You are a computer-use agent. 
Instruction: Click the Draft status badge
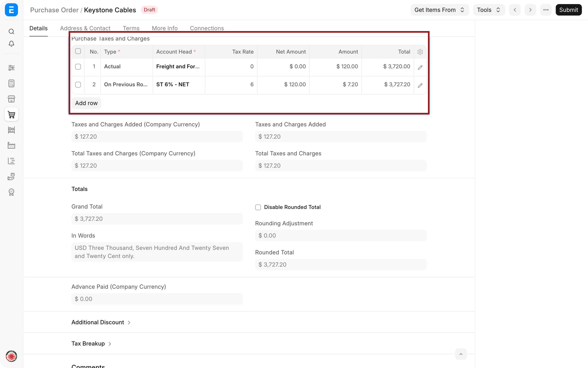pos(149,10)
